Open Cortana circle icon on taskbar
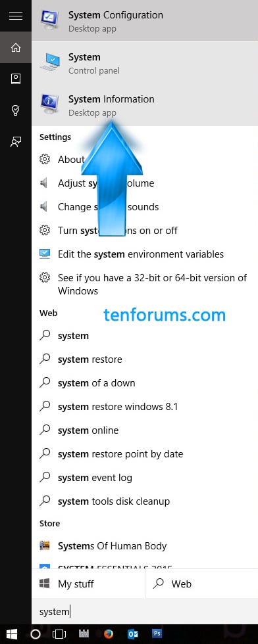Image resolution: width=258 pixels, height=644 pixels. [36, 634]
